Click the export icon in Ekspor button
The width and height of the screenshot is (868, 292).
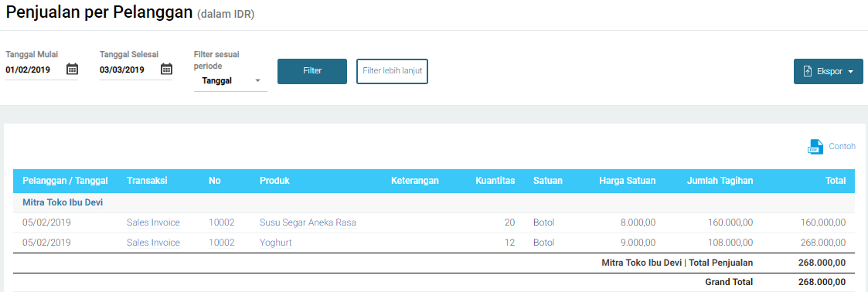click(x=808, y=71)
